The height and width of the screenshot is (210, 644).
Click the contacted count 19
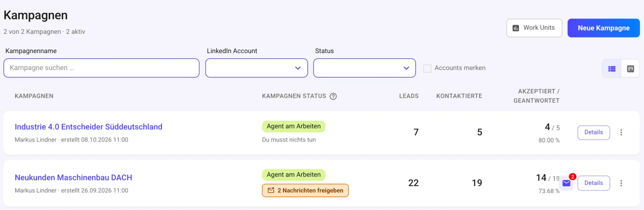[x=477, y=183]
